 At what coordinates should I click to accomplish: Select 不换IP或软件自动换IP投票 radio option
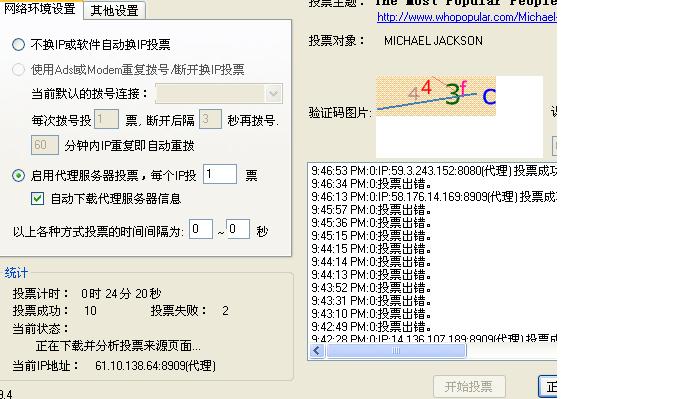click(x=18, y=44)
